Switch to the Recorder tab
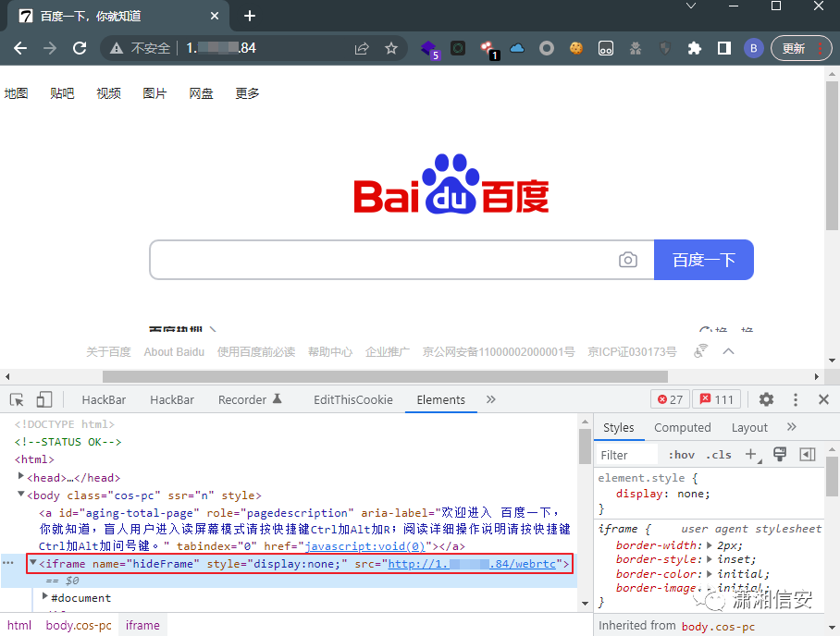The width and height of the screenshot is (840, 636). [x=250, y=400]
